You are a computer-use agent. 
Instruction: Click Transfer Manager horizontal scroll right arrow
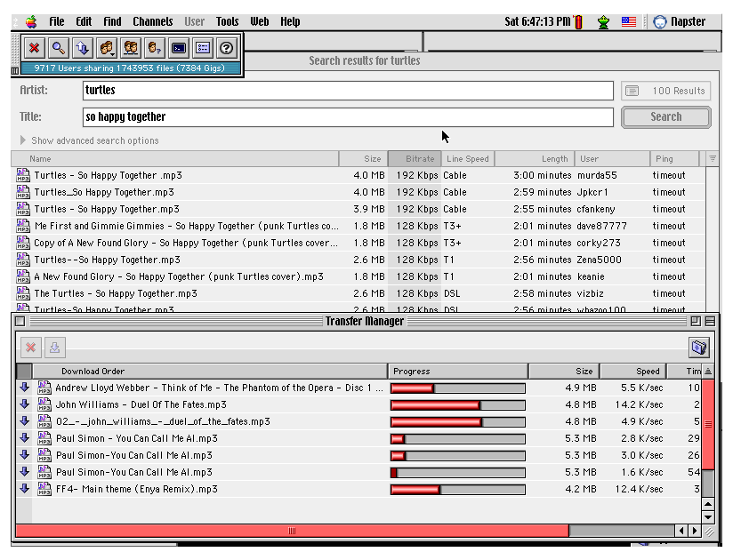[x=695, y=531]
